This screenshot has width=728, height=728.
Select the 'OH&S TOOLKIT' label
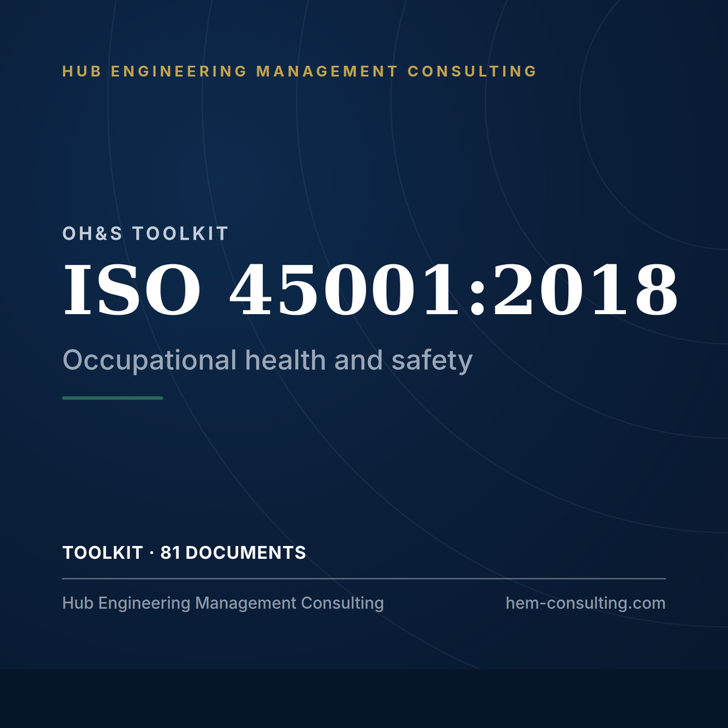146,233
